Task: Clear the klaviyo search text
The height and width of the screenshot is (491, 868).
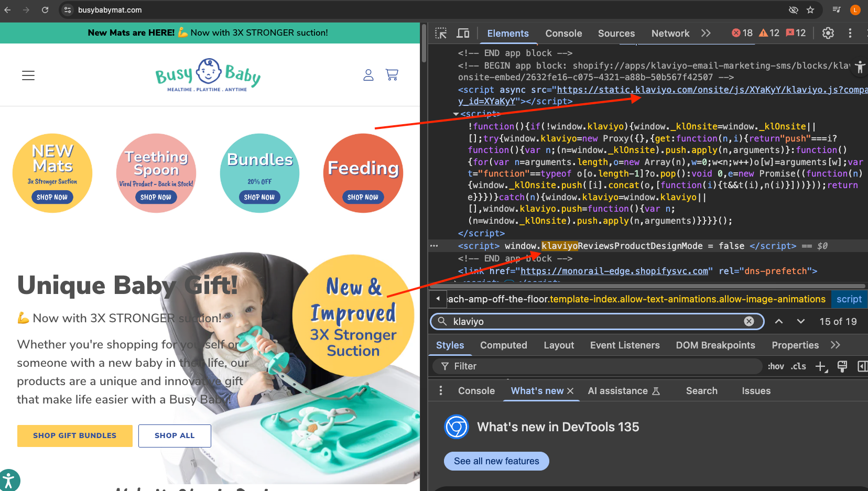Action: coord(749,322)
